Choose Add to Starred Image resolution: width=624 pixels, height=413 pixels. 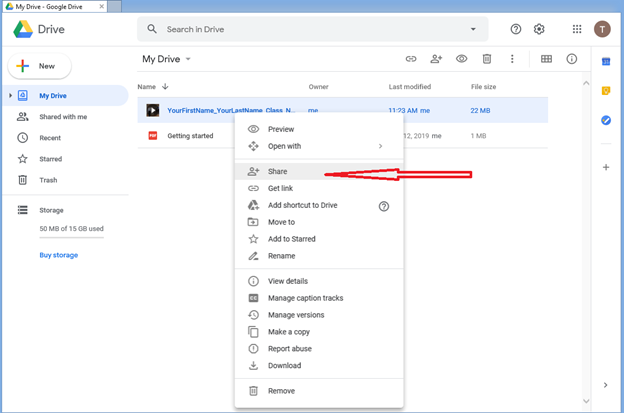click(319, 239)
